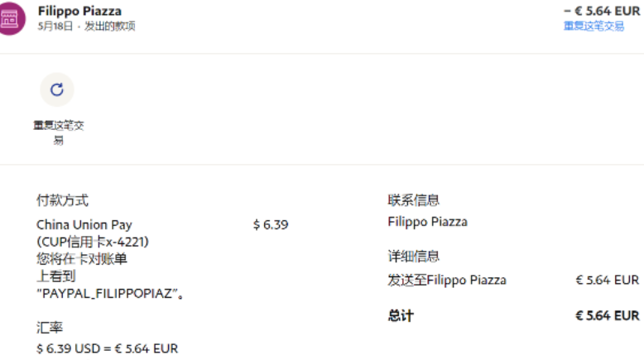Screen dimensions: 644x360
Task: Click the bold total € 5.64 EUR amount
Action: 607,315
